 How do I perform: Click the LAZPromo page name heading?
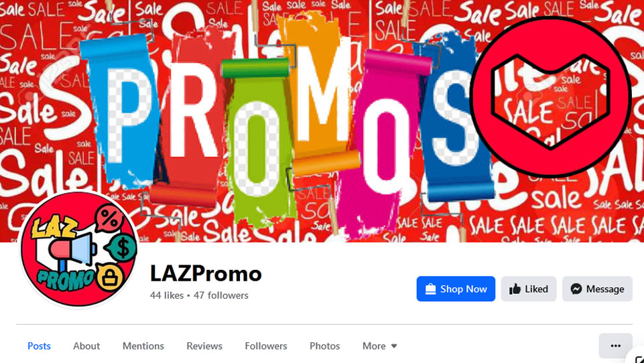tap(206, 273)
